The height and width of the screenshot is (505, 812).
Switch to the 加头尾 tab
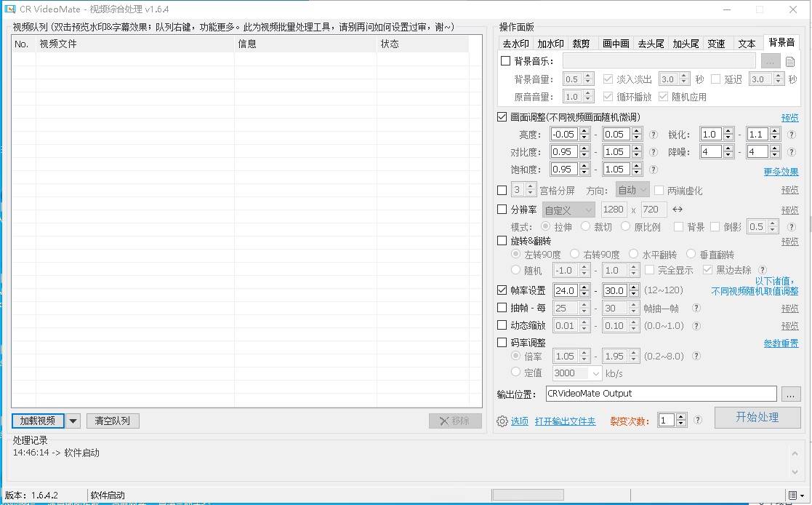click(686, 44)
